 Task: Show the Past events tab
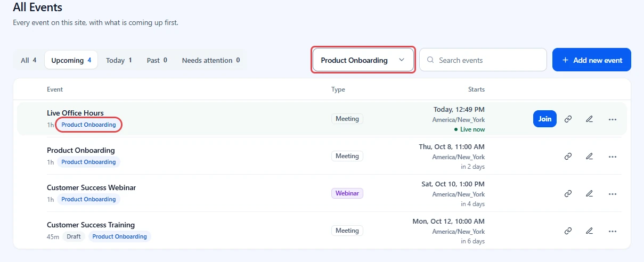[157, 60]
